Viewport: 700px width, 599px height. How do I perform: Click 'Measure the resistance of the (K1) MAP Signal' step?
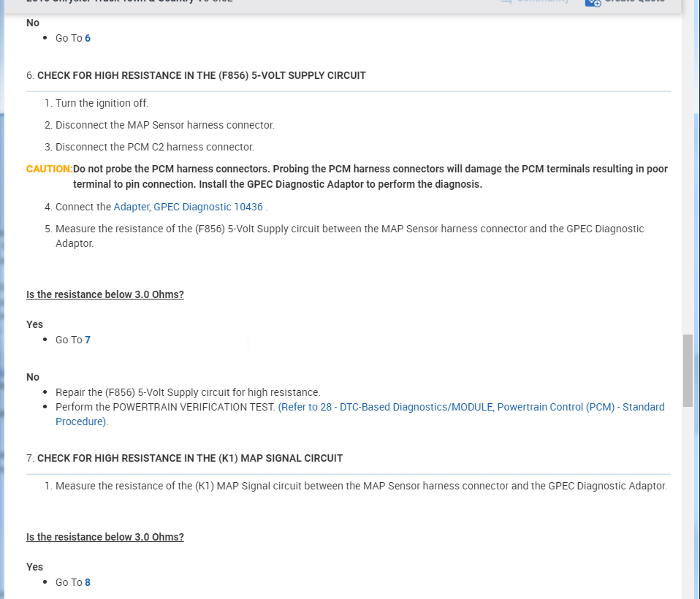(361, 486)
